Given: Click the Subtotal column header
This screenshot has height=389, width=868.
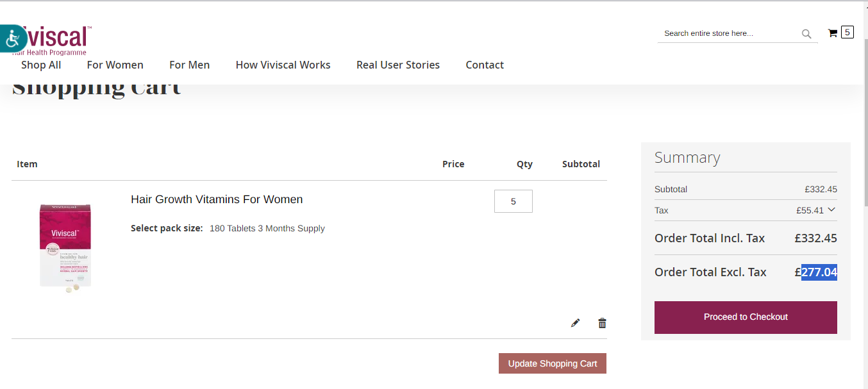Looking at the screenshot, I should pos(581,164).
